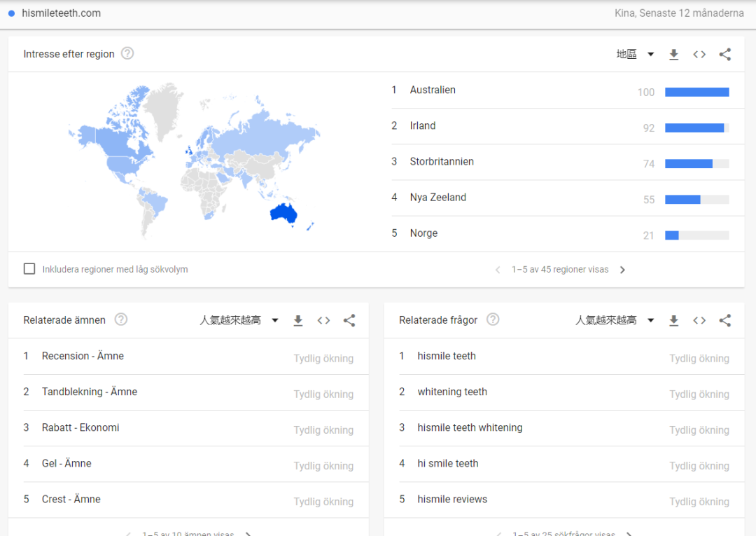The width and height of the screenshot is (756, 536).
Task: Download Relaterade frågor data
Action: (673, 320)
